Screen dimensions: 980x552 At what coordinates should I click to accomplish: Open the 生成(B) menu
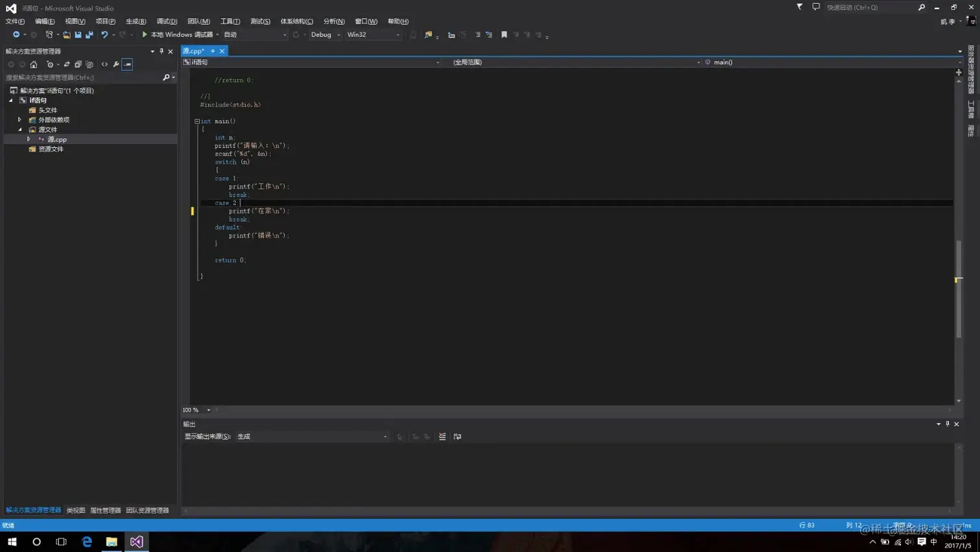(135, 21)
